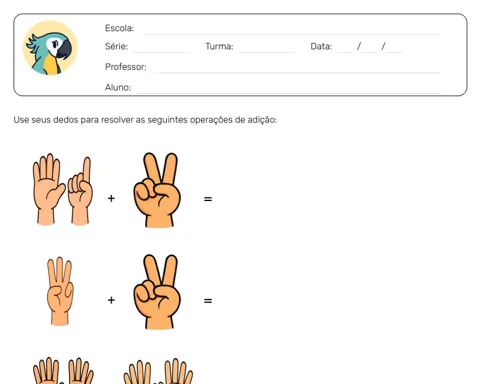Click the Escola input line

(292, 30)
